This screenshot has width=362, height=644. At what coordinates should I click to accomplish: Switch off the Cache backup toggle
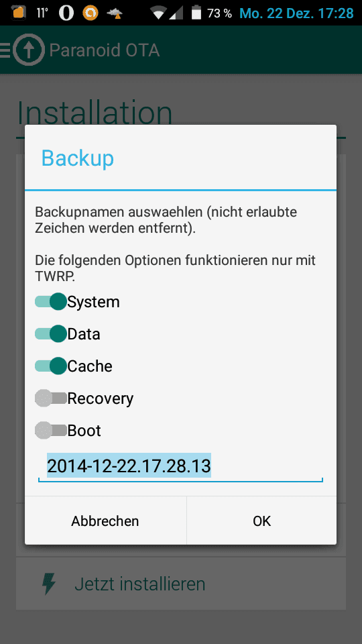click(x=51, y=366)
